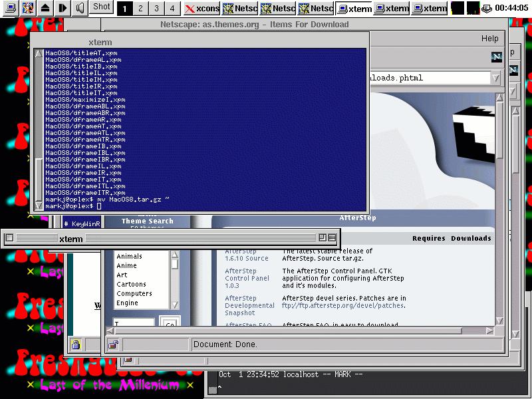Open the colorful launcher icon in taskbar
Screen dimensions: 532x399
(28, 7)
